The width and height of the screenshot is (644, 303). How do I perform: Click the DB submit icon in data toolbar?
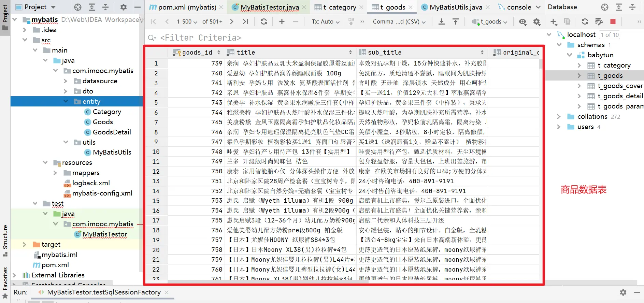[351, 21]
